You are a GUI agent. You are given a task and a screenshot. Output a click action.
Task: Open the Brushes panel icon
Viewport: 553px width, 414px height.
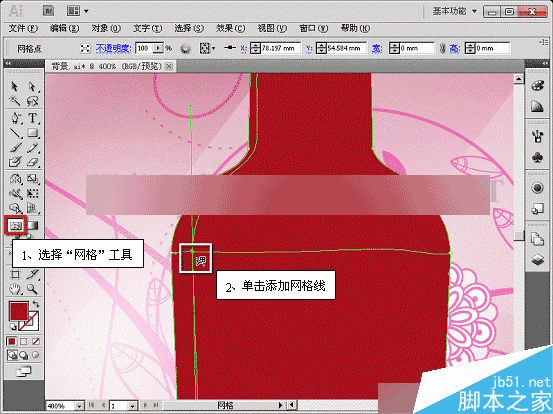click(537, 136)
